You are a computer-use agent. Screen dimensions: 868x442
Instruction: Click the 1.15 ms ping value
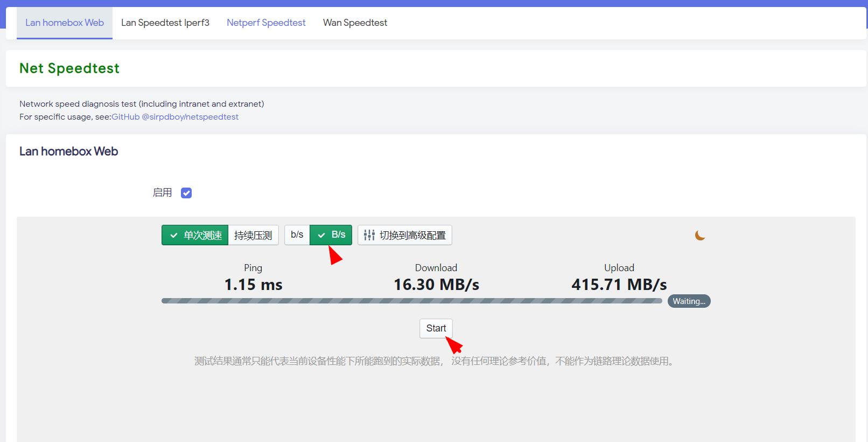click(x=253, y=285)
